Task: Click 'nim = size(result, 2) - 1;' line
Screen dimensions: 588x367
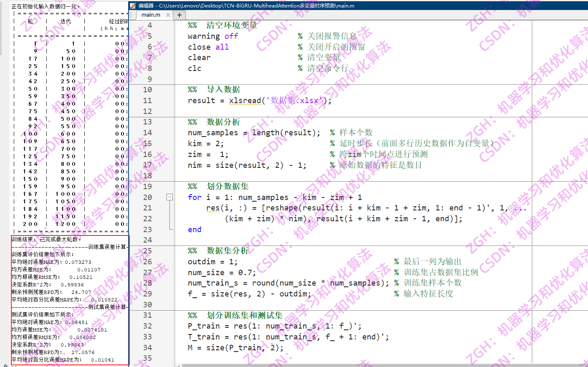Action: [x=247, y=165]
